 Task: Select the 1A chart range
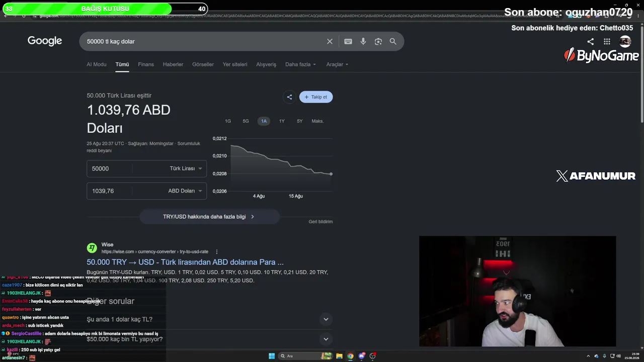[264, 121]
